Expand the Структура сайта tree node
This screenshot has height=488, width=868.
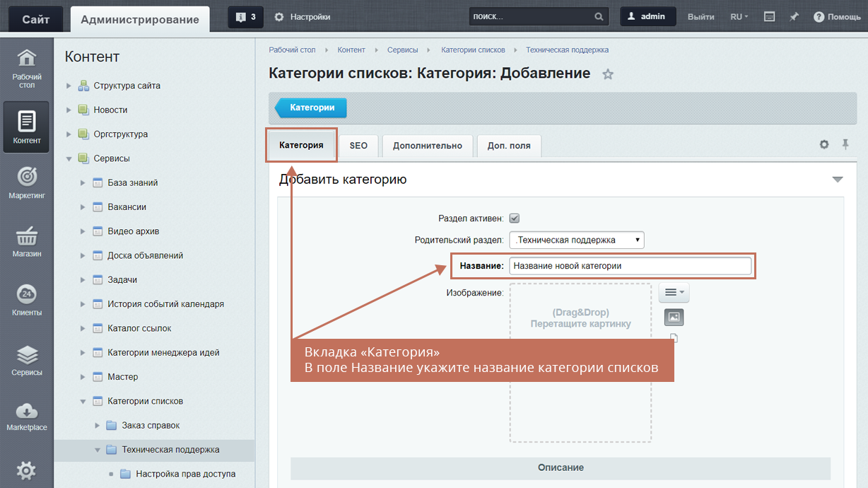[69, 86]
